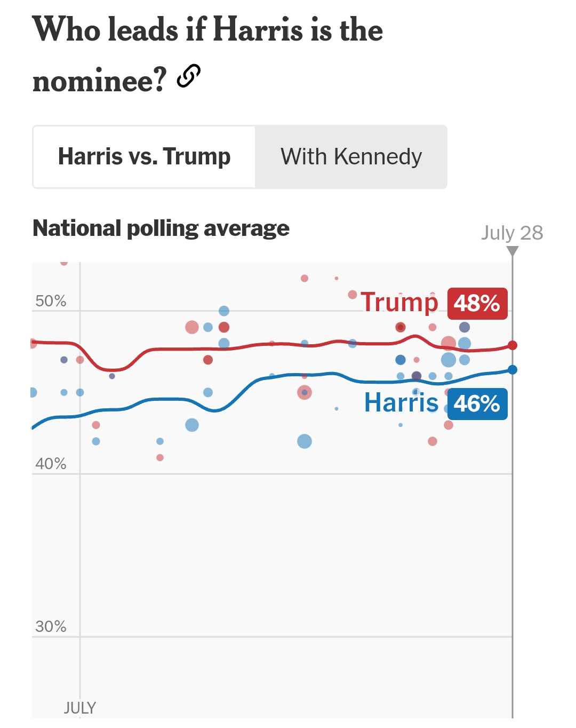
Task: Click the blue 46% badge
Action: point(477,403)
